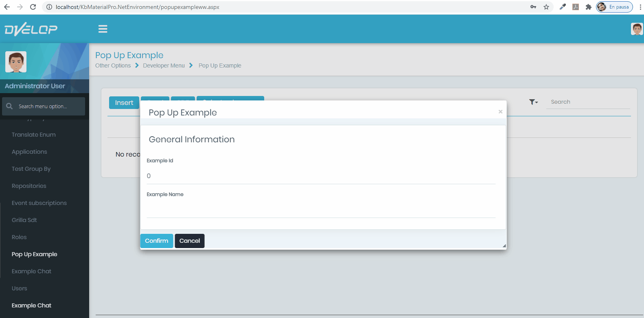The height and width of the screenshot is (318, 644).
Task: Click the magnifier icon in menu search
Action: 9,106
